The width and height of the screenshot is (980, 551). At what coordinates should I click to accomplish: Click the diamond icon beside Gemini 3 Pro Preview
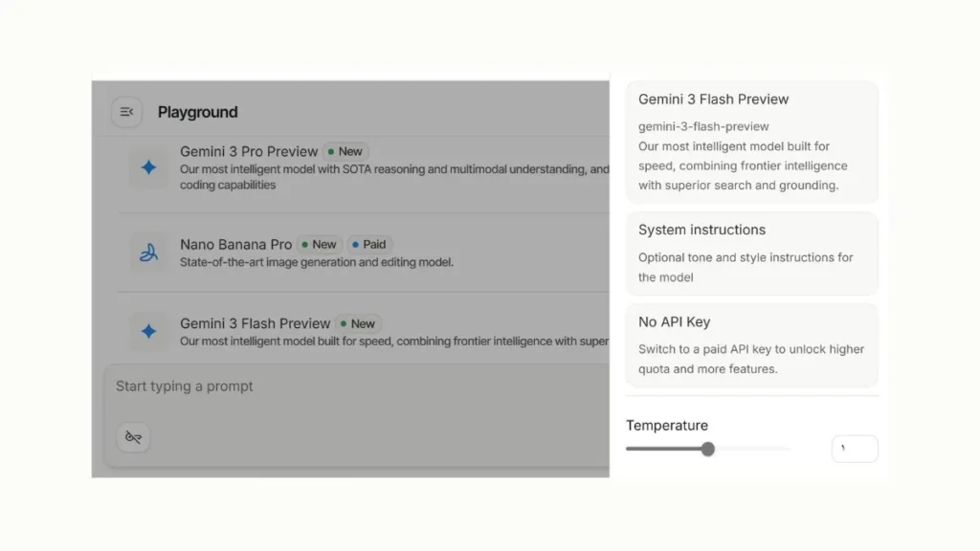pyautogui.click(x=147, y=167)
